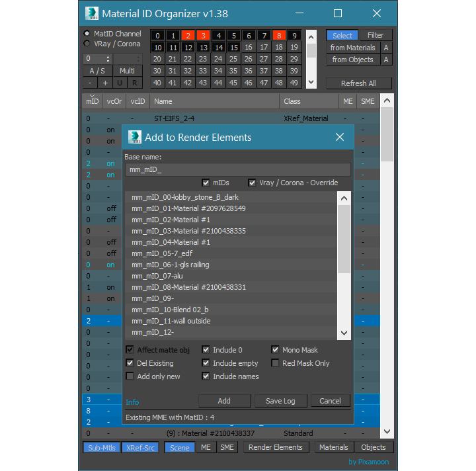Toggle the XRef-Src button

point(140,448)
